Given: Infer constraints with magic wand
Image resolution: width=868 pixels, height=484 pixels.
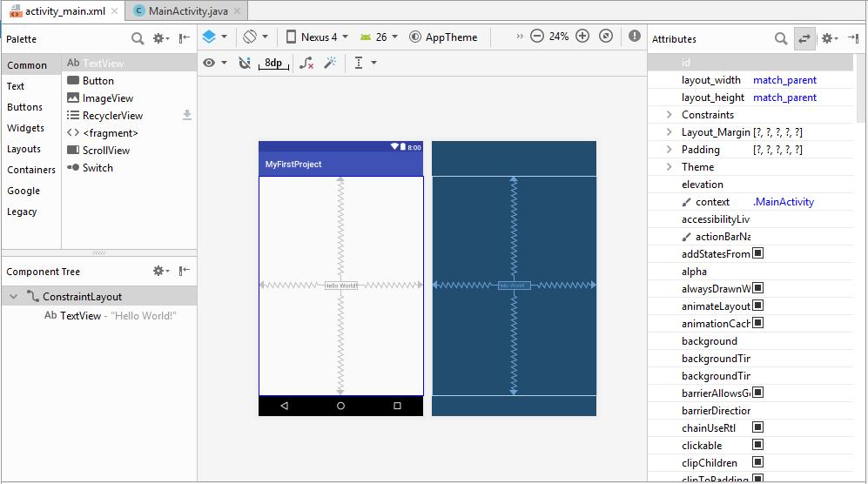Looking at the screenshot, I should (x=331, y=63).
